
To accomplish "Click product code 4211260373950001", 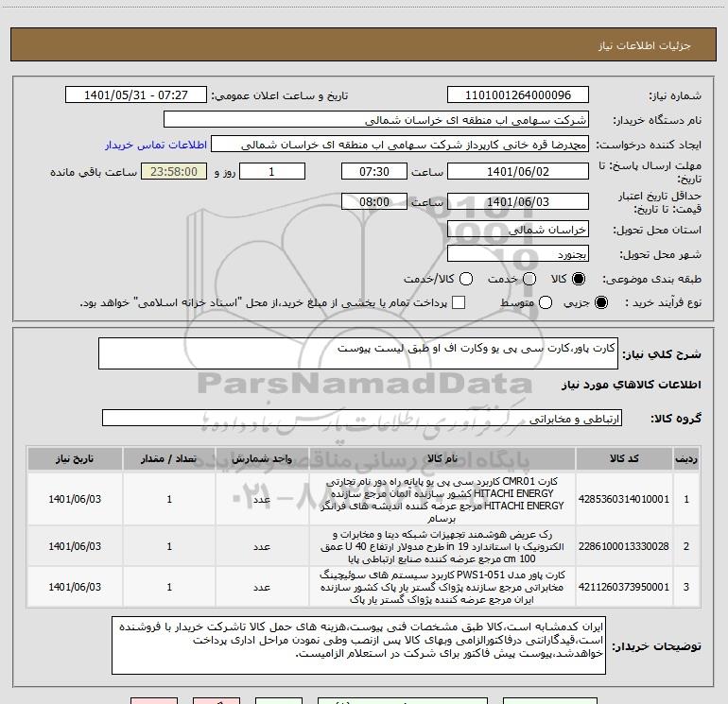I will (x=624, y=587).
